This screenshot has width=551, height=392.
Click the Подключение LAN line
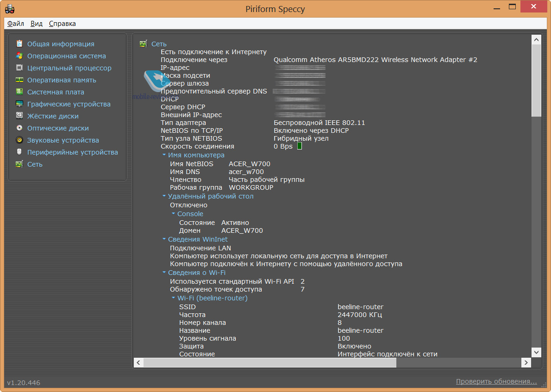click(x=200, y=248)
